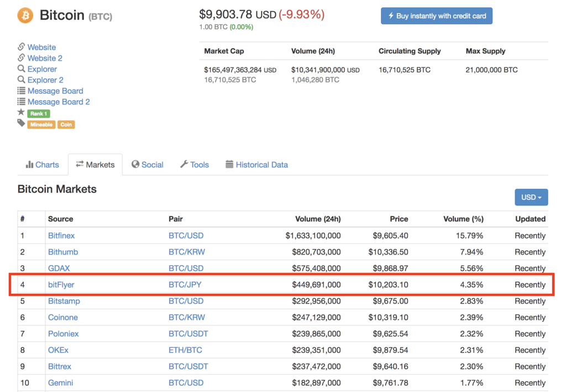
Task: Open the Website 2 link
Action: 45,58
